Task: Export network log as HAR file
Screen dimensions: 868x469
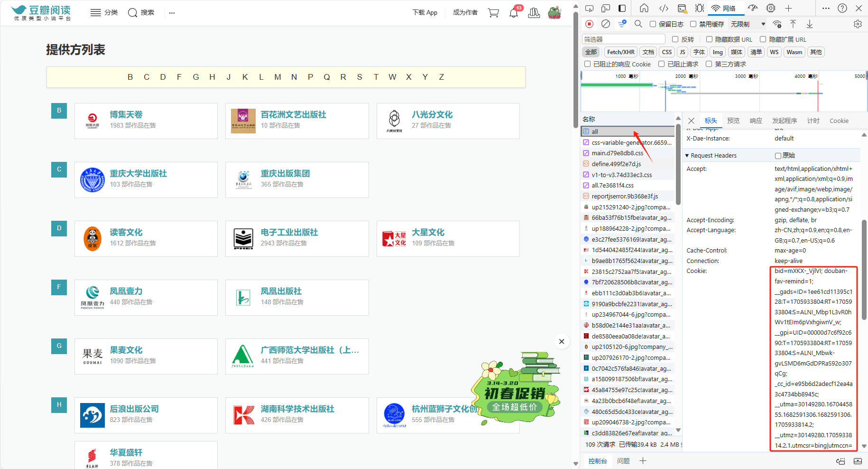Action: click(x=810, y=24)
